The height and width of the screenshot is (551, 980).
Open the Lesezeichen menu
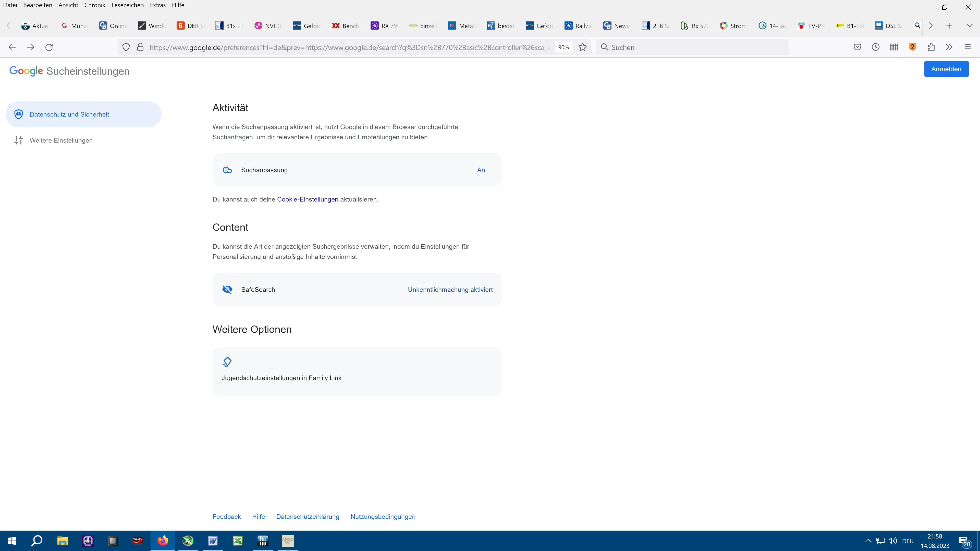(127, 5)
